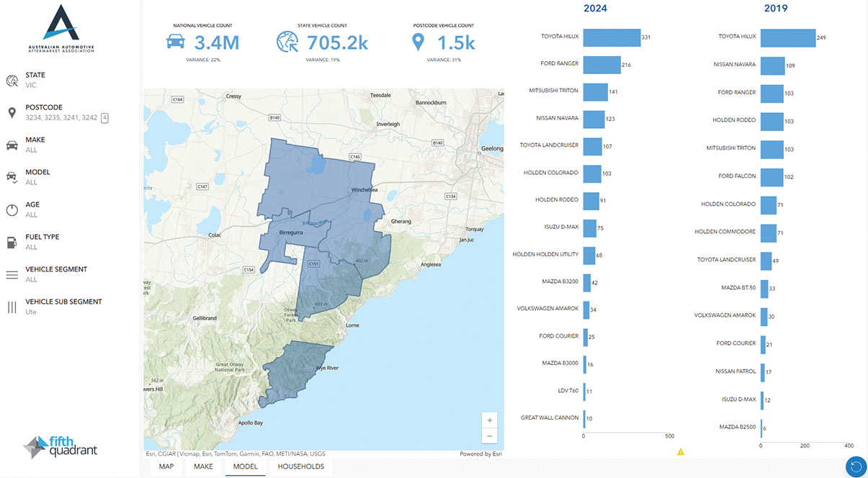Click the Fuel Type pump icon

pyautogui.click(x=12, y=243)
